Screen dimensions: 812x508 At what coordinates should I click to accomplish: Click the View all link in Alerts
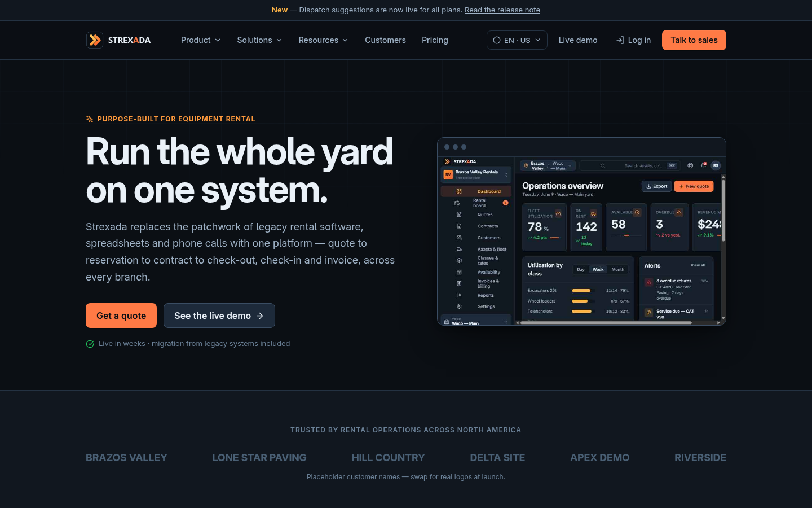click(698, 265)
